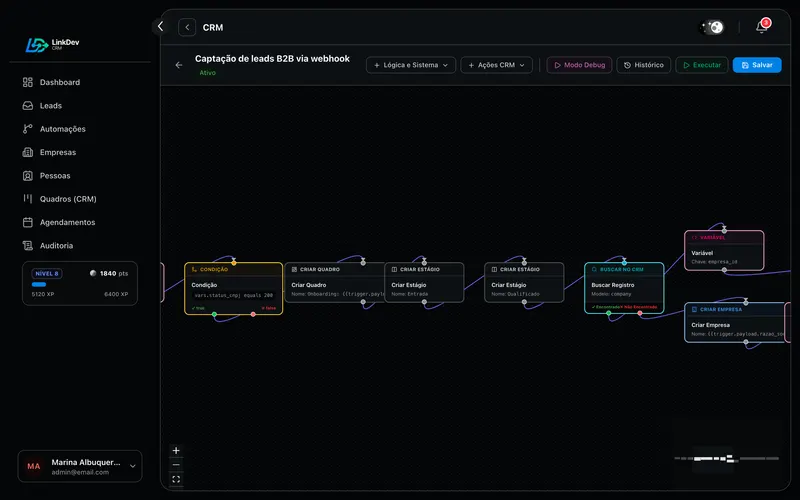
Task: Select the Variável node
Action: click(x=724, y=250)
